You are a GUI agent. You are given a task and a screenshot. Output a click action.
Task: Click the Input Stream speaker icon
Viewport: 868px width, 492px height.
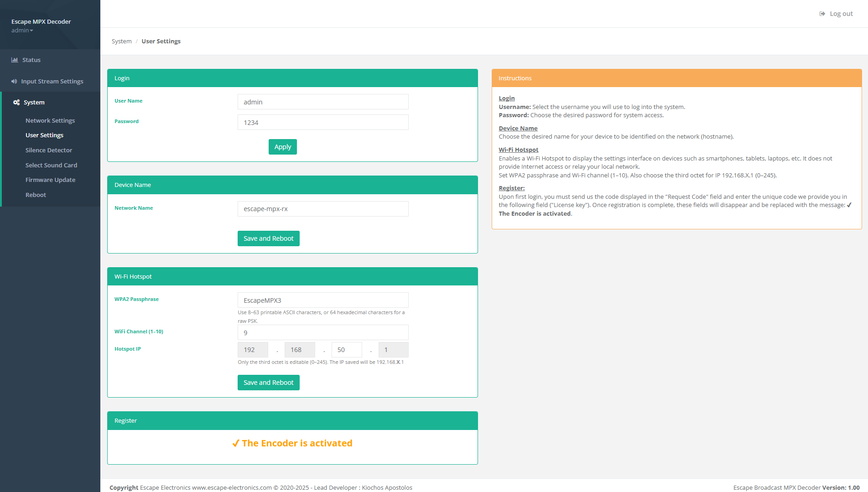point(14,81)
